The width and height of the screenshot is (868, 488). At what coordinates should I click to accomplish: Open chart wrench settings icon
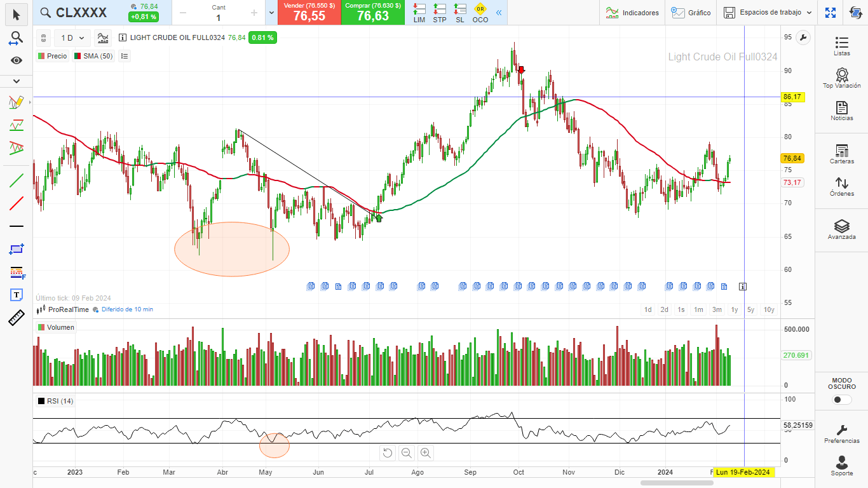coord(803,37)
